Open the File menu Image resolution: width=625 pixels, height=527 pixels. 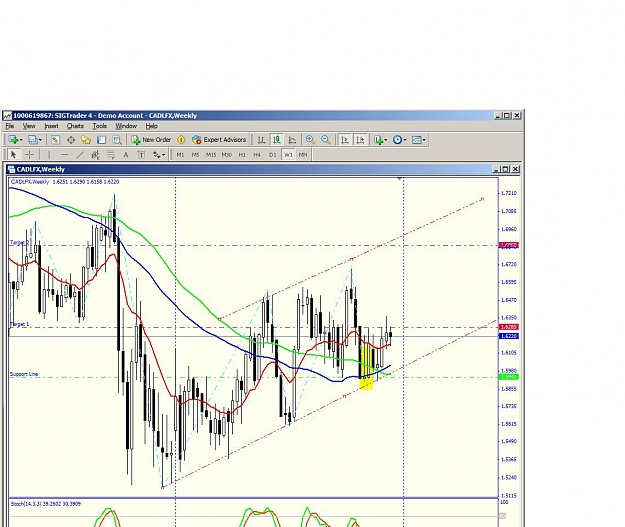tap(10, 126)
